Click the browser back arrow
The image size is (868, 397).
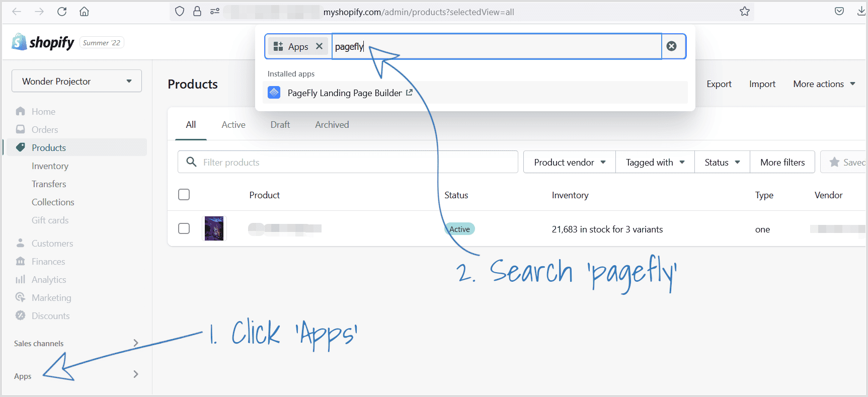[17, 12]
